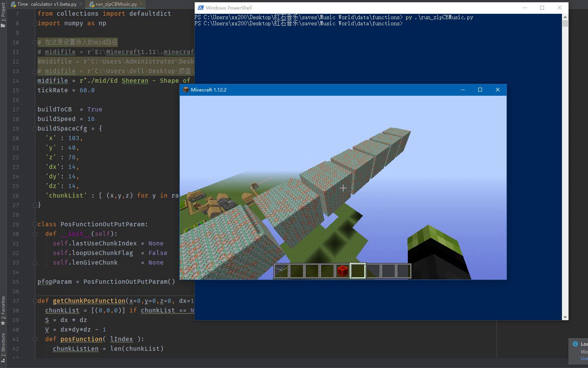The width and height of the screenshot is (588, 368).
Task: Collapse the import block fold marker at line 8
Action: pos(35,23)
